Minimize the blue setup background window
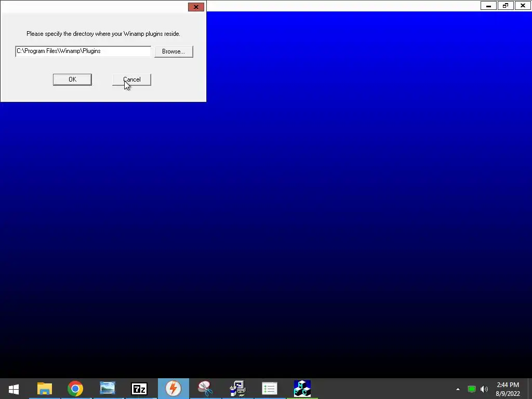Screen dimensions: 532x399 click(488, 6)
